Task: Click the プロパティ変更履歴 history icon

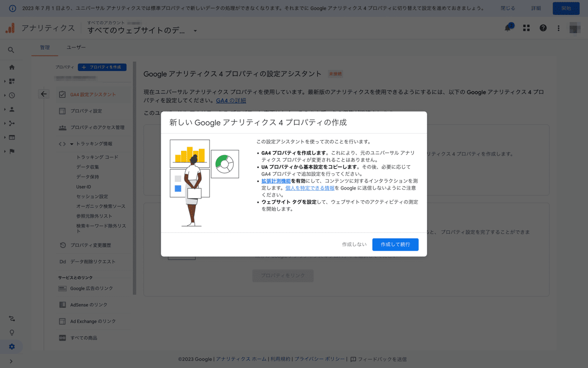Action: [63, 245]
